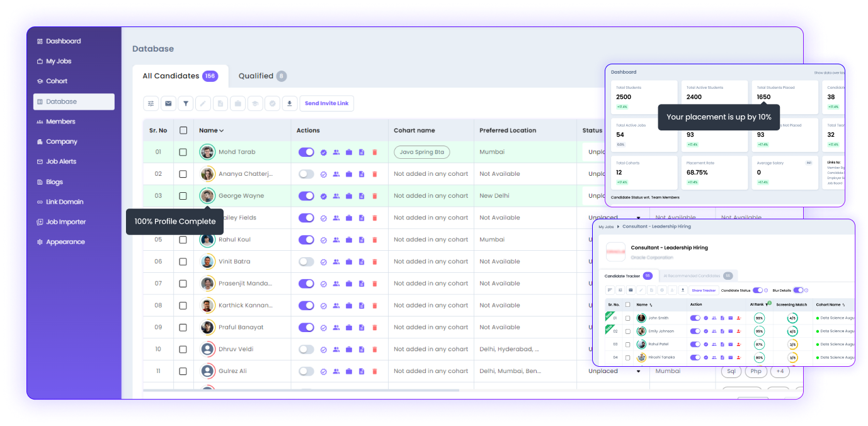Select the filter funnel icon
Screen dimensions: 868x426
[185, 103]
